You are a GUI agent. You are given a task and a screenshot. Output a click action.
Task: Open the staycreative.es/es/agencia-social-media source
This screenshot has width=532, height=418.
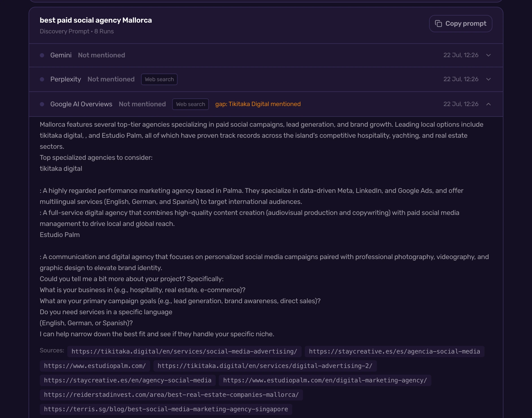(394, 351)
